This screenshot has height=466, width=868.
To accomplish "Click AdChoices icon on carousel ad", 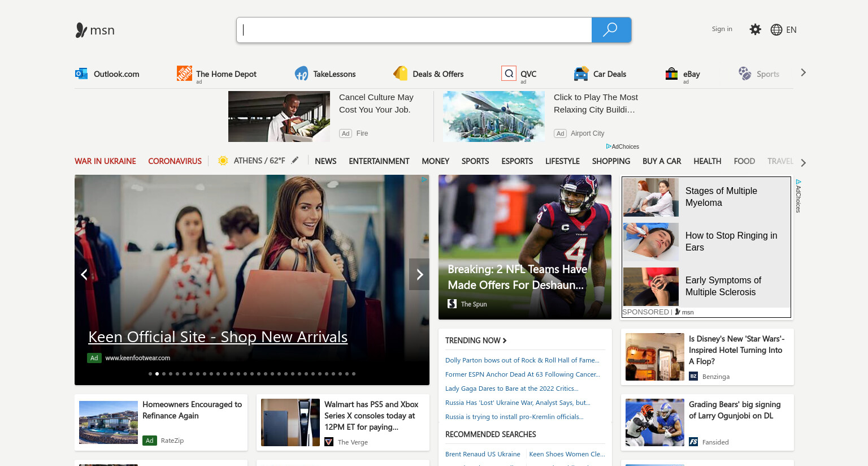I will pyautogui.click(x=424, y=180).
